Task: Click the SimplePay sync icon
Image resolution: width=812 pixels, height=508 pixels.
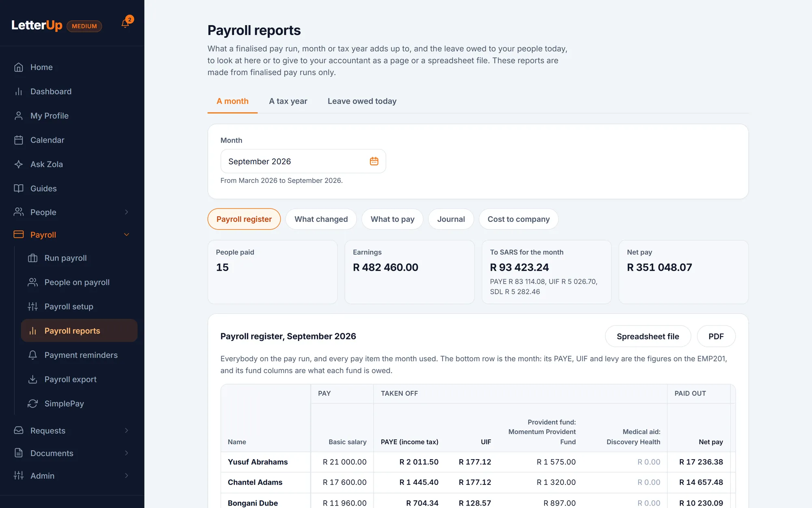Action: point(33,404)
